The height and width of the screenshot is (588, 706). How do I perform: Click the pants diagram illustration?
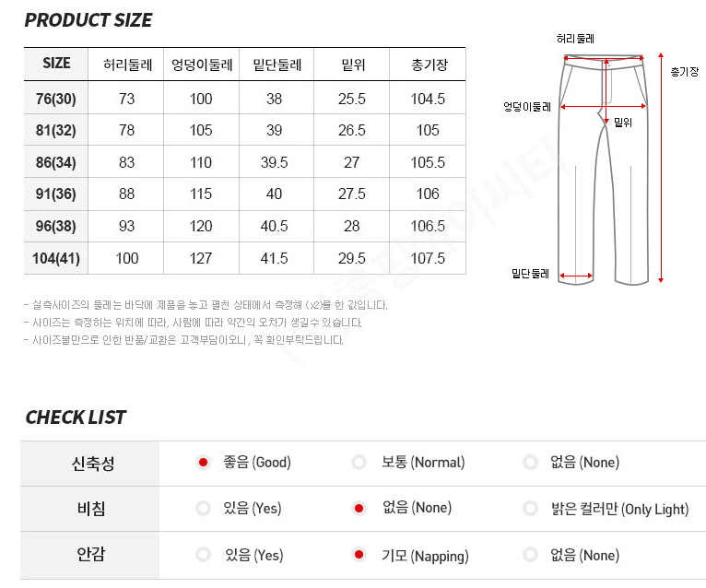[604, 171]
